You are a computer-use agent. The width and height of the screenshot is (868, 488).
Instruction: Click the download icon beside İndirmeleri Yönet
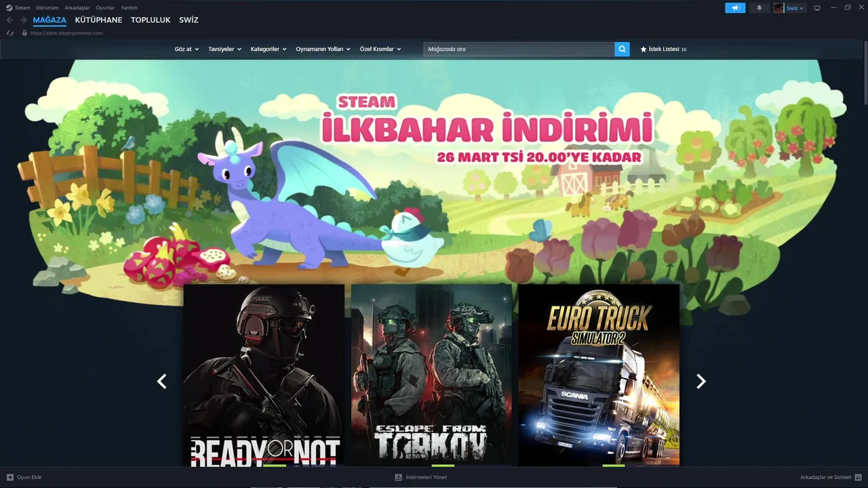tap(399, 477)
